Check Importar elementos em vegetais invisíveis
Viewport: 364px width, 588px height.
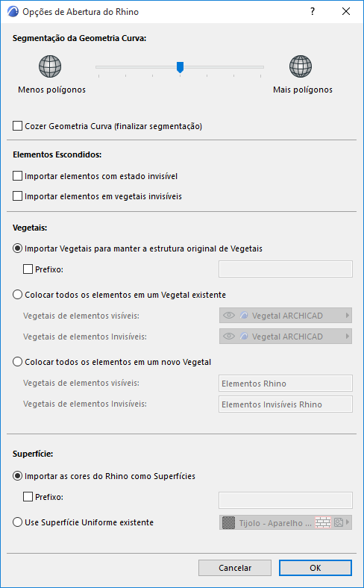[17, 196]
